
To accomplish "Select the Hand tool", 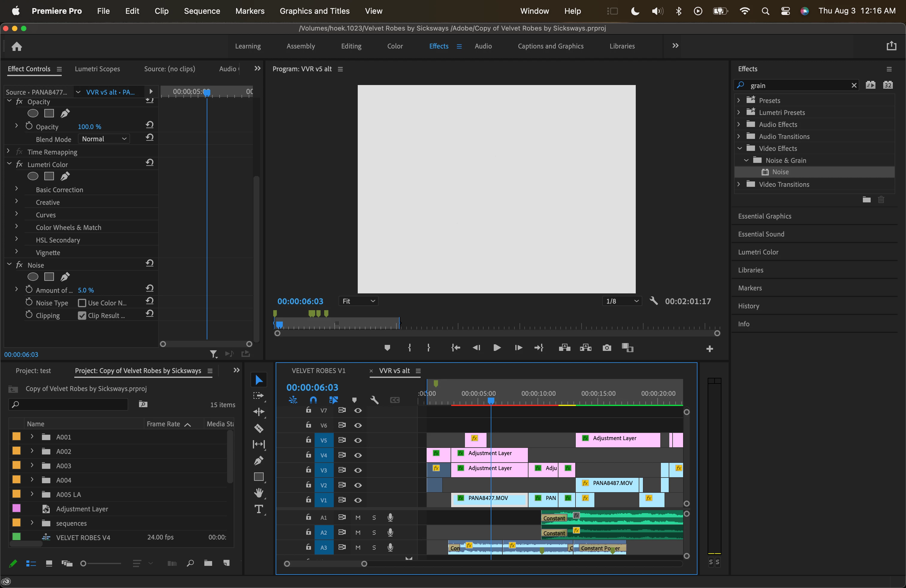I will (259, 493).
